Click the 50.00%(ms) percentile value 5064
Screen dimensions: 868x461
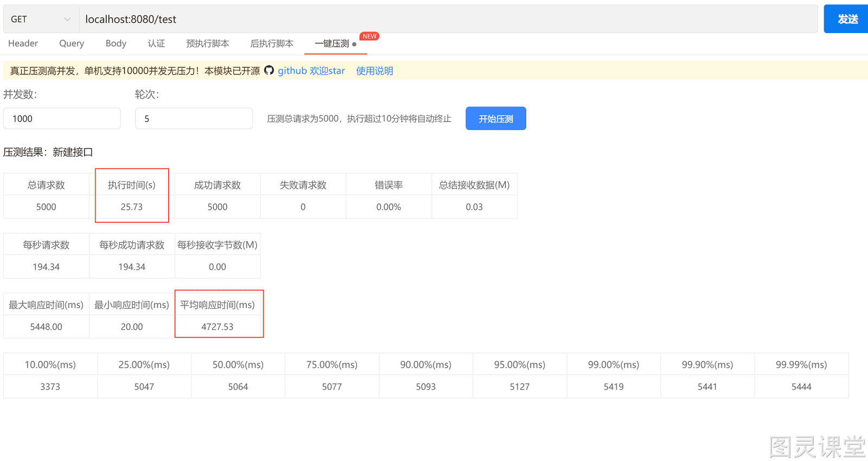pyautogui.click(x=238, y=387)
